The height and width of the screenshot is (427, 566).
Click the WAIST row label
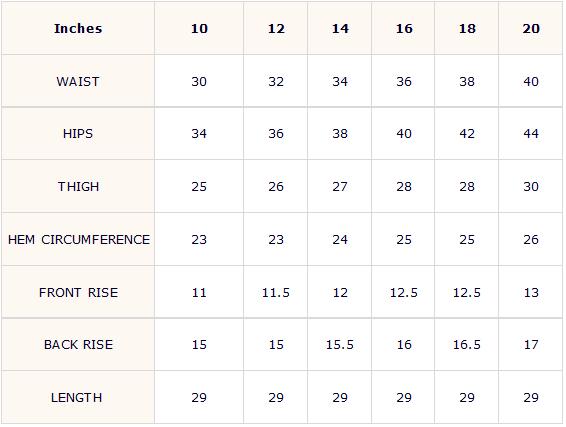click(78, 82)
